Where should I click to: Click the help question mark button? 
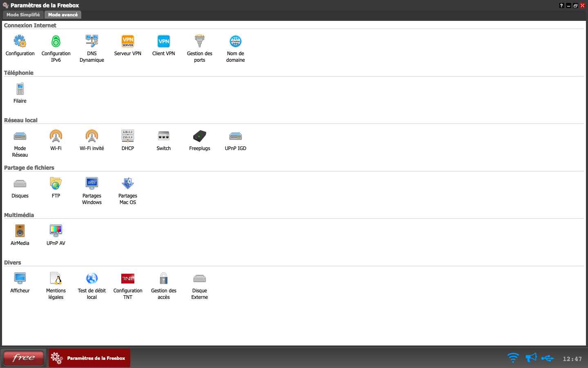(x=561, y=5)
